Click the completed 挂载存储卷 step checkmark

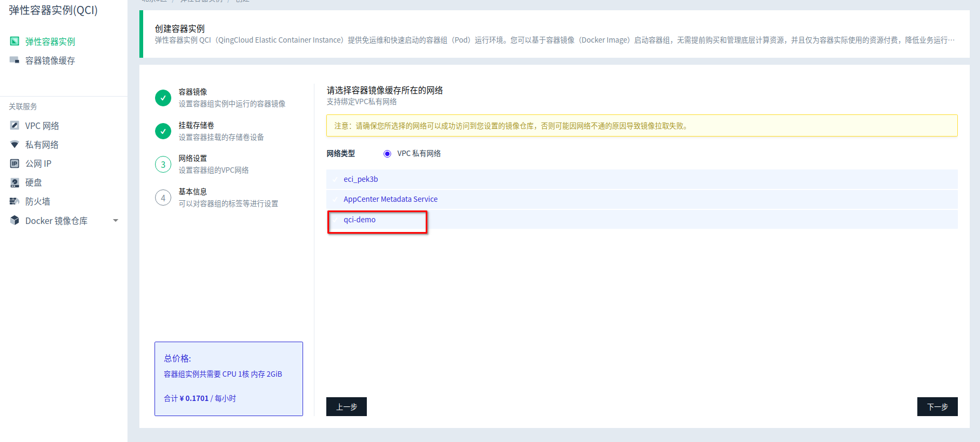click(x=163, y=131)
